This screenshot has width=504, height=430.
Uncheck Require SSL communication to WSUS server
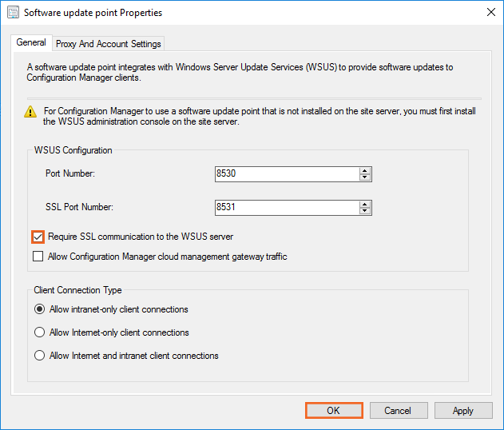point(38,237)
